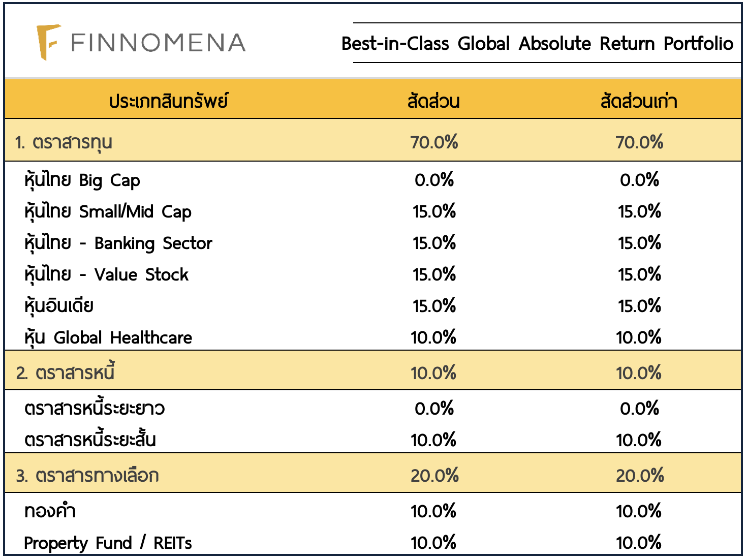
Task: Click the หุ้นไทย Big Cap row label
Action: (82, 180)
